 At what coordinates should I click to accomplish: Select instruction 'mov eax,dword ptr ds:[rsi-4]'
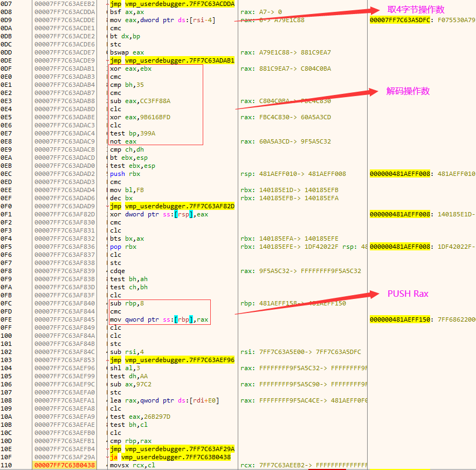(x=162, y=20)
